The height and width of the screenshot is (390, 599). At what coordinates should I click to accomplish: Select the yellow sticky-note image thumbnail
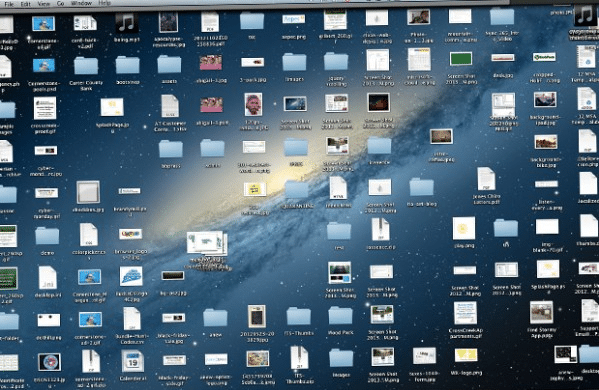[255, 189]
